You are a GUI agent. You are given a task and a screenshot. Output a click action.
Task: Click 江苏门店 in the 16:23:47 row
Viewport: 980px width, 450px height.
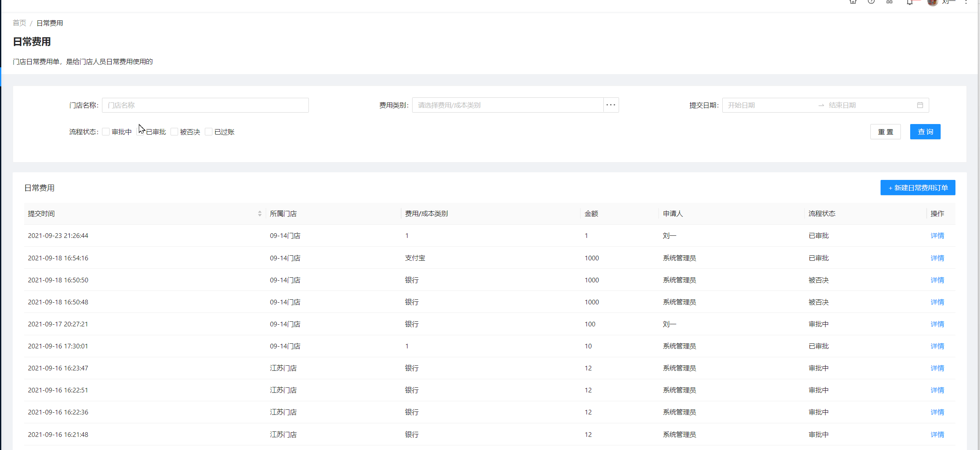[283, 368]
